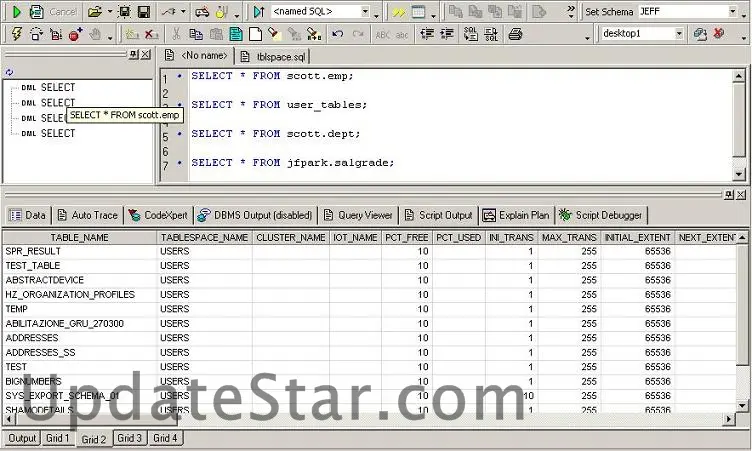Expand the dropdown arrow after the hand icon

point(110,38)
